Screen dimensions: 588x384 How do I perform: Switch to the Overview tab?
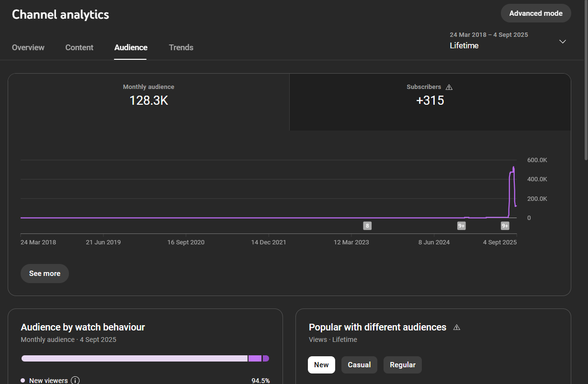pos(28,47)
